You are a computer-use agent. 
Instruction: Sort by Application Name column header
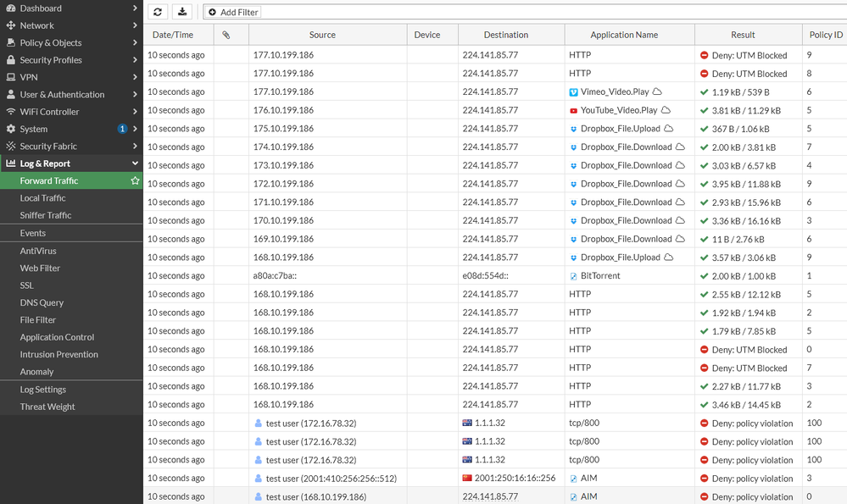click(630, 35)
